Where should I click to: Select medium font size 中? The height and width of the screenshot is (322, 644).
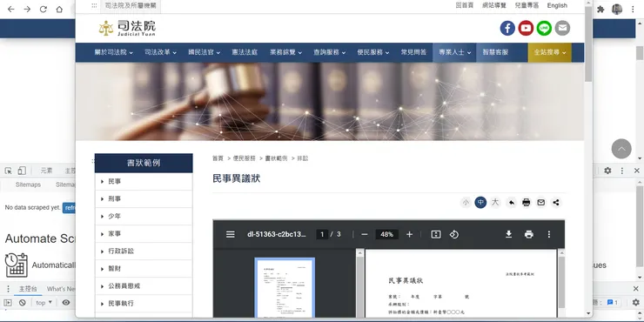[x=480, y=203]
